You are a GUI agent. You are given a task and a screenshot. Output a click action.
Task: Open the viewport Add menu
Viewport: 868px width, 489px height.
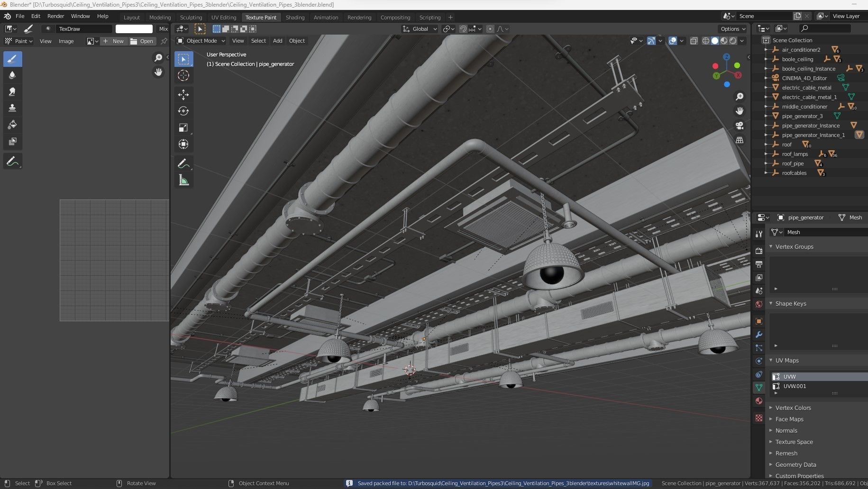point(277,41)
